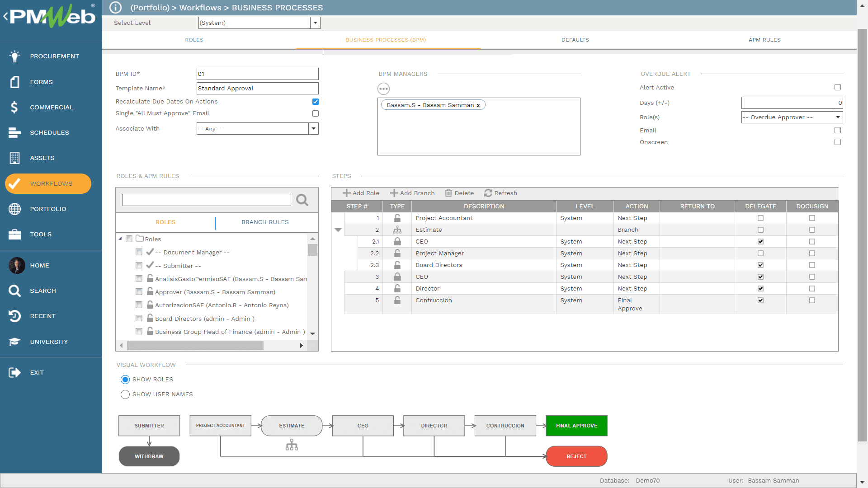
Task: Open the Schedules bars icon
Action: click(14, 132)
